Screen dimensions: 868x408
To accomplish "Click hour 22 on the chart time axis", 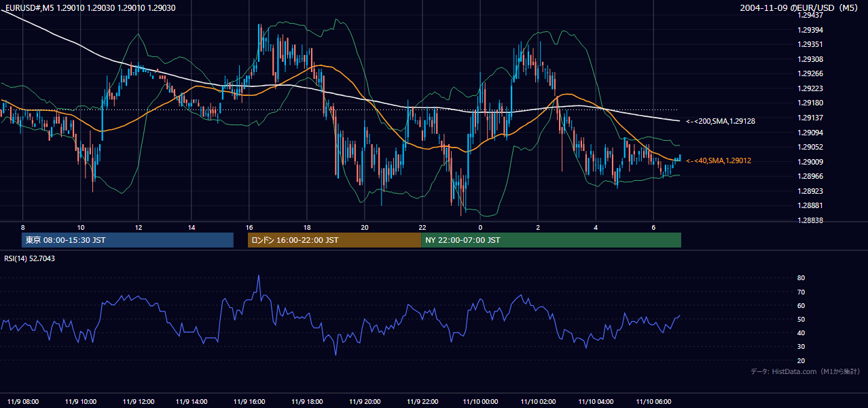I will click(422, 227).
